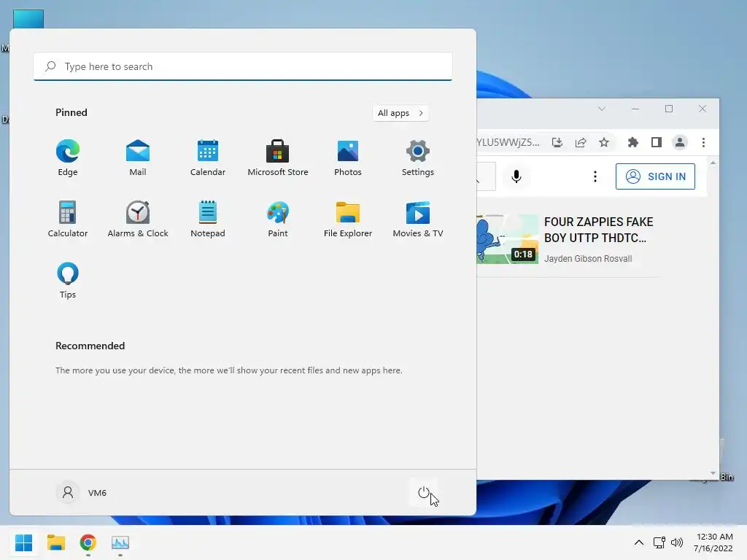This screenshot has height=560, width=747.
Task: Launch Movies & TV
Action: [x=418, y=219]
